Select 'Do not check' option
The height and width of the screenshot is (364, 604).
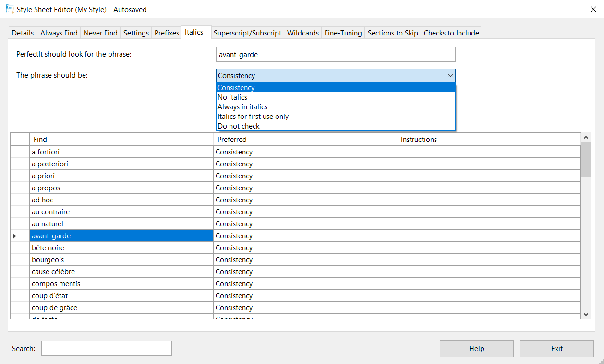pyautogui.click(x=239, y=126)
